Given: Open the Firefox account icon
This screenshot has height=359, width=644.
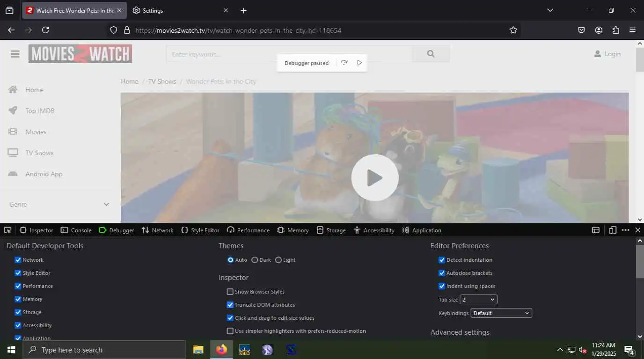Looking at the screenshot, I should 599,30.
